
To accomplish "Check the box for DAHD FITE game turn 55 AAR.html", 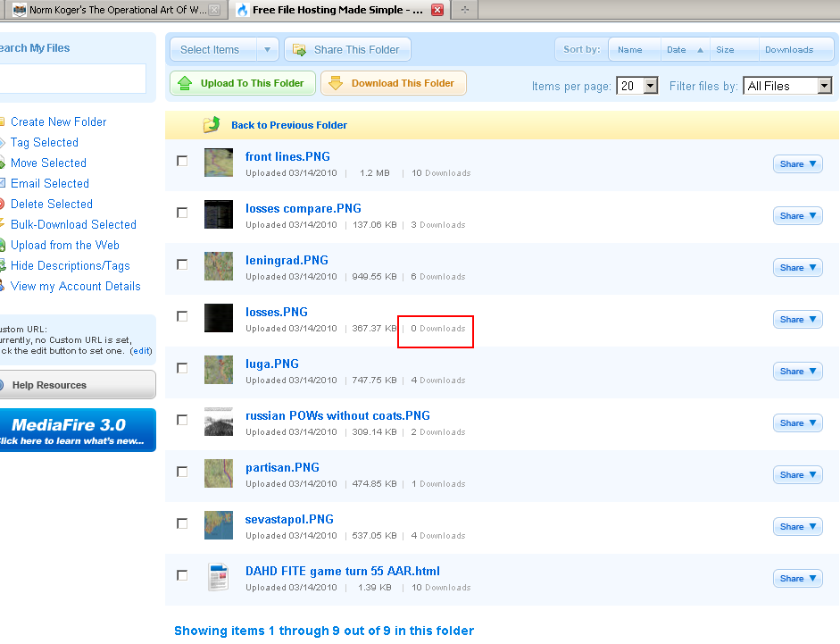I will pyautogui.click(x=182, y=575).
